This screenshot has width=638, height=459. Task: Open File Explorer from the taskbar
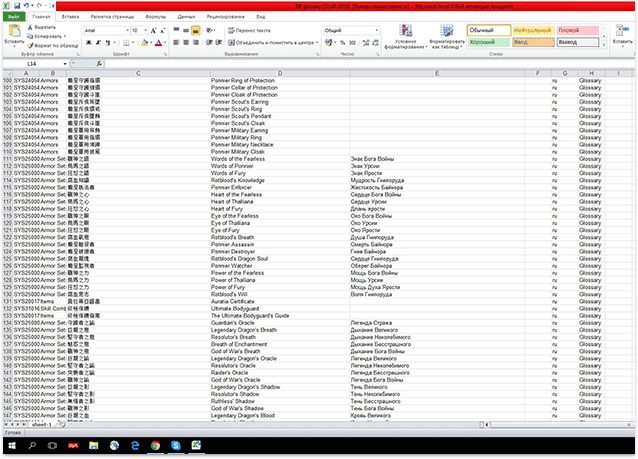pos(94,446)
